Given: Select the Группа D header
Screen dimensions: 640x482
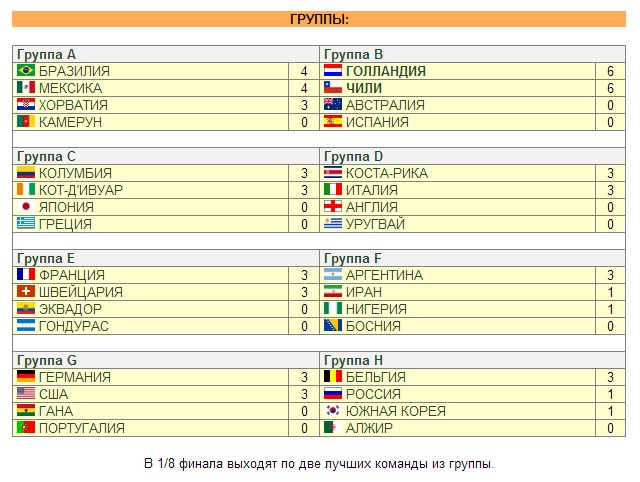Looking at the screenshot, I should 354,156.
